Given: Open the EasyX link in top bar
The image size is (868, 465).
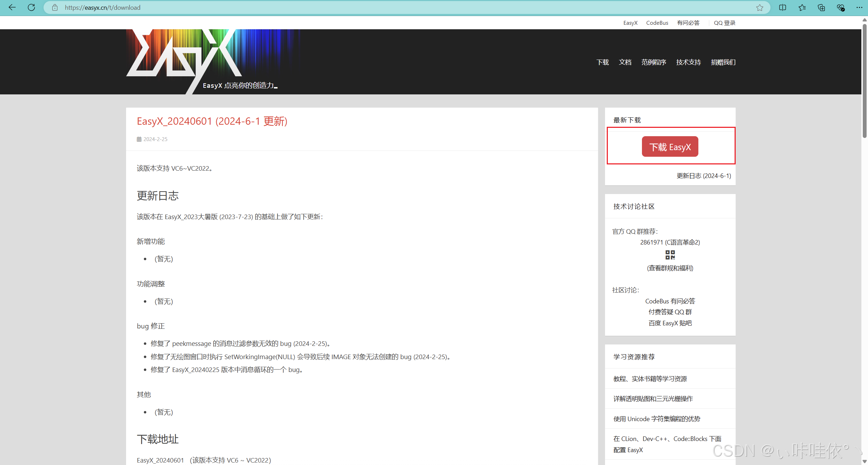Looking at the screenshot, I should coord(630,23).
